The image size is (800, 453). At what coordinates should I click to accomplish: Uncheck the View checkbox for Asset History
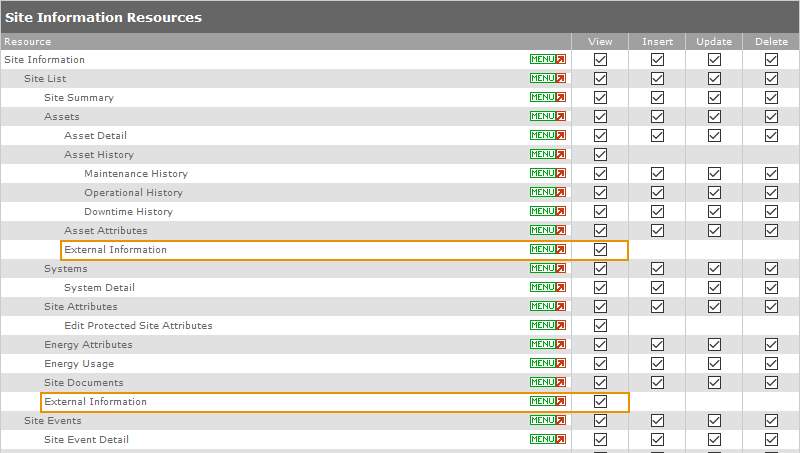click(x=600, y=155)
